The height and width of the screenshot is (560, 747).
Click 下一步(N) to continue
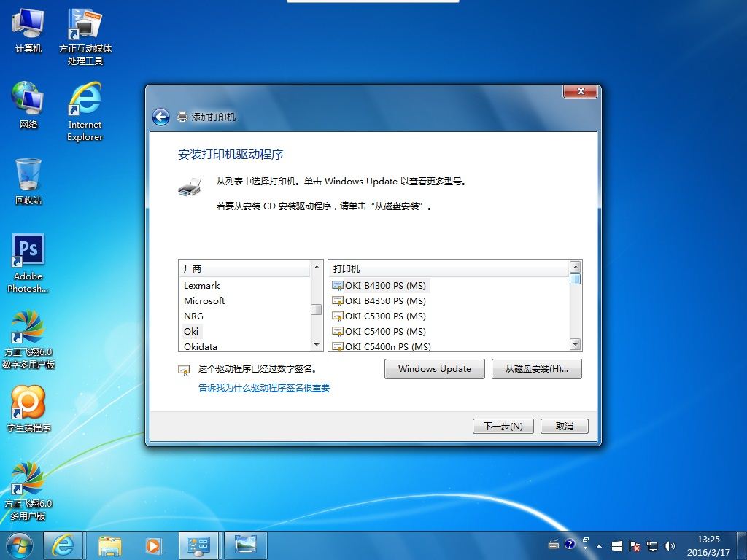coord(503,426)
